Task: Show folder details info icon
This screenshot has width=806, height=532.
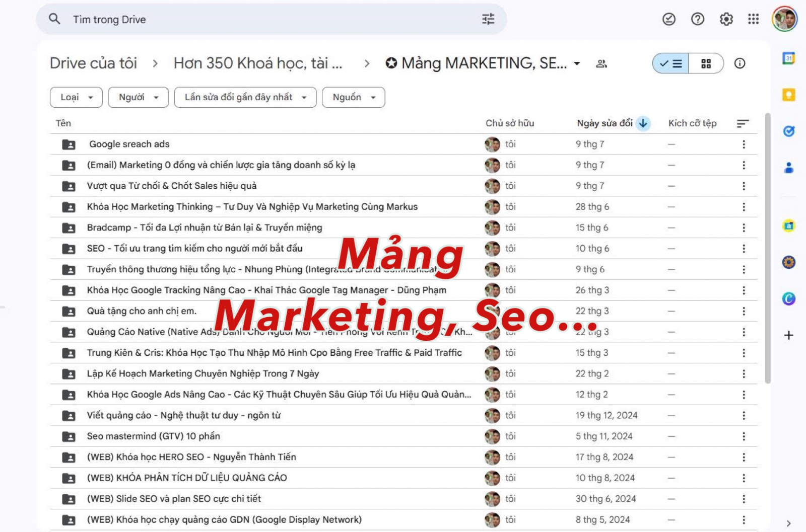Action: (x=740, y=63)
